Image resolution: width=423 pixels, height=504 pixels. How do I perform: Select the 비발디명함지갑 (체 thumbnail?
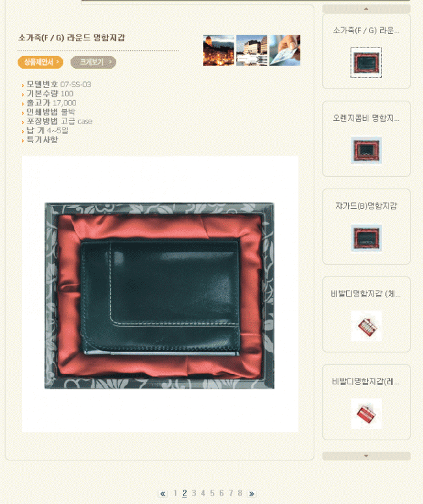click(x=366, y=326)
